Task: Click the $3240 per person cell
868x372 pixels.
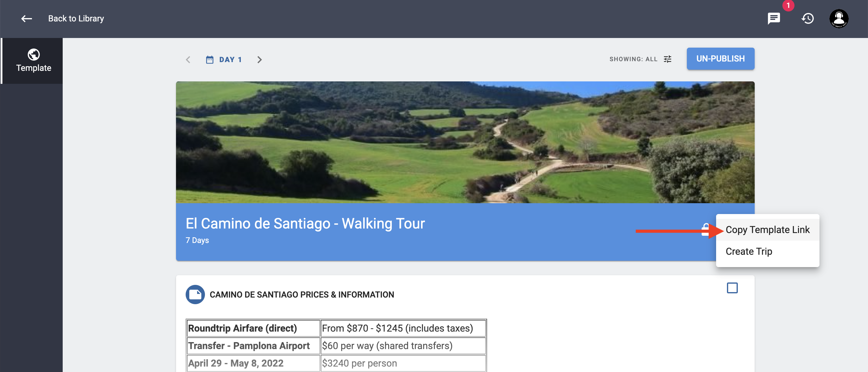Action: (403, 363)
